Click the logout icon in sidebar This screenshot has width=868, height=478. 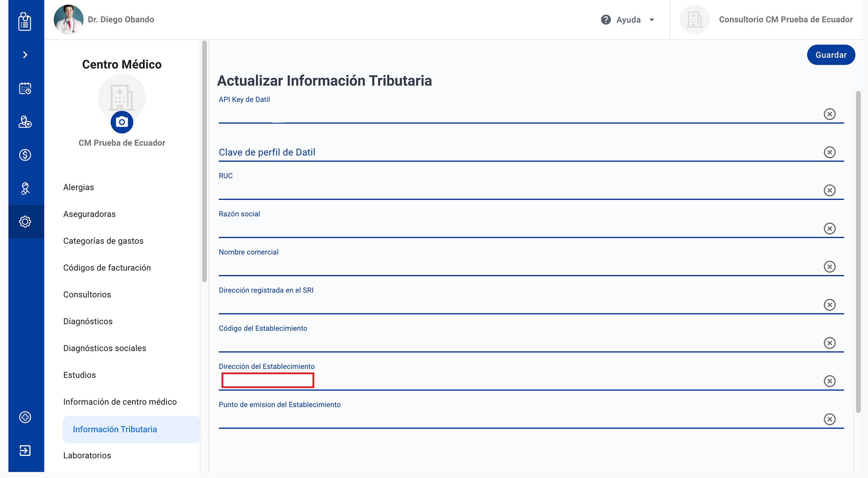(25, 450)
